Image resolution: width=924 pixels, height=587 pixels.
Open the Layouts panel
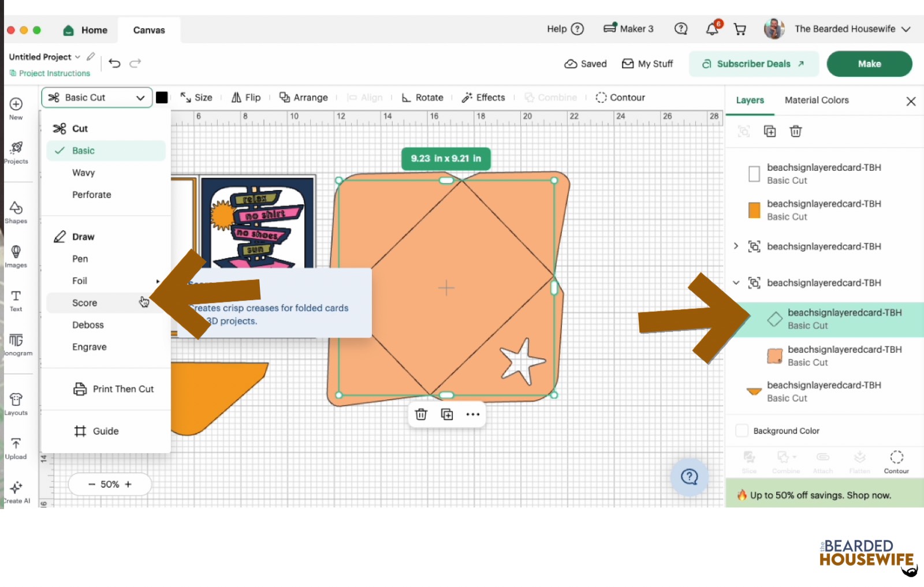coord(16,404)
